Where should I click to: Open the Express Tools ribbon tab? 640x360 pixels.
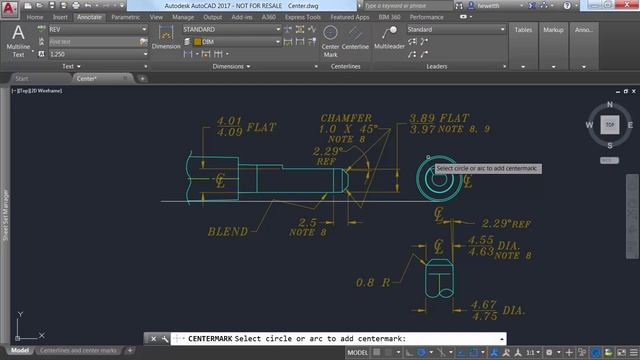coord(302,17)
